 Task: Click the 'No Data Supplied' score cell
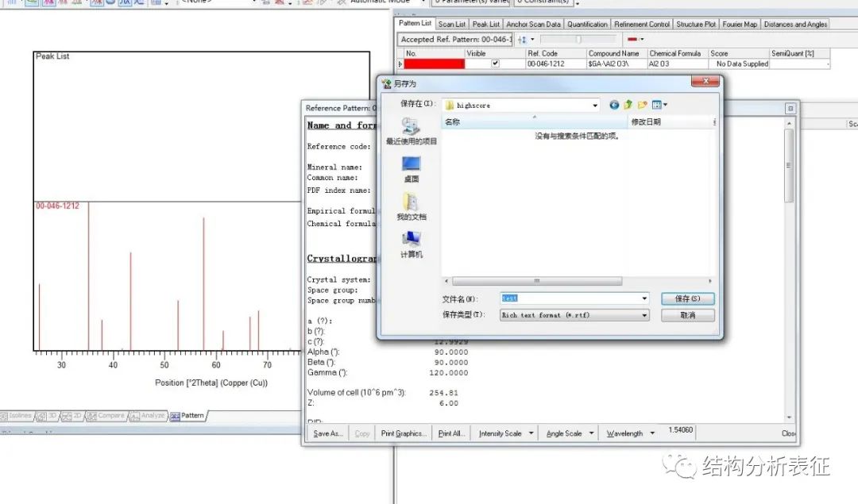click(x=739, y=64)
